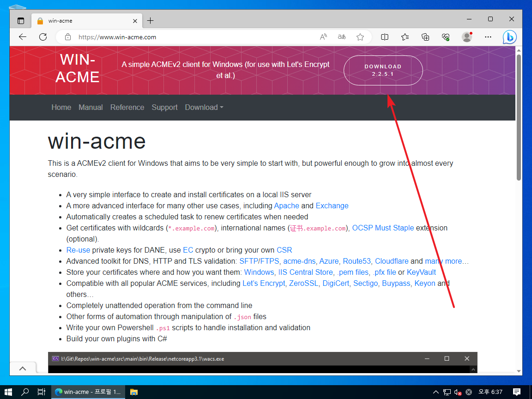Open the Support page
Image resolution: width=532 pixels, height=399 pixels.
(164, 107)
